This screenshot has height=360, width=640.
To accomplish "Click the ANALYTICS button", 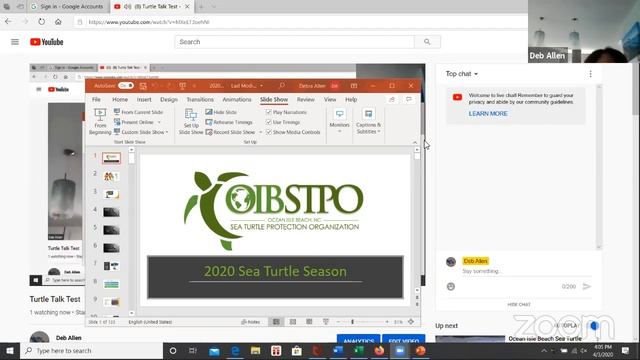I will pos(359,339).
